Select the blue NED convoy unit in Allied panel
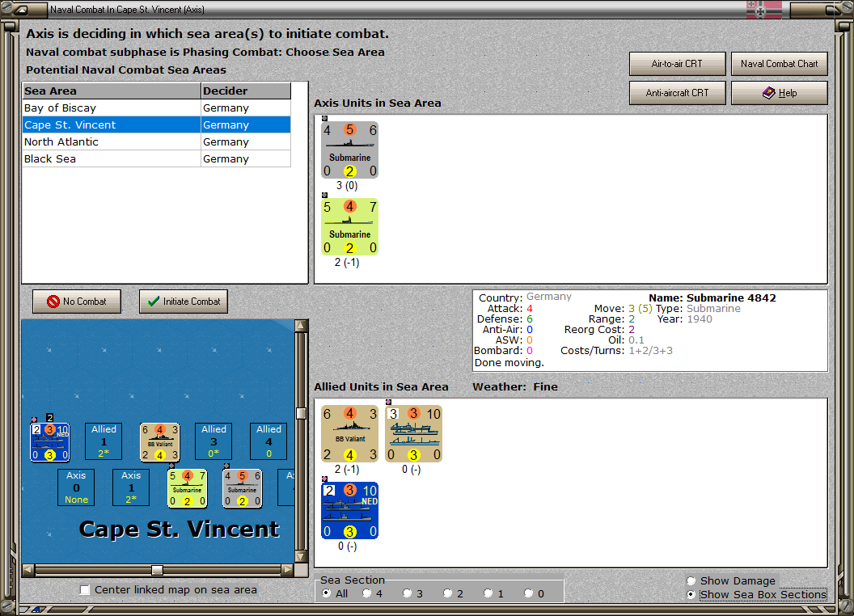The height and width of the screenshot is (616, 854). [349, 510]
